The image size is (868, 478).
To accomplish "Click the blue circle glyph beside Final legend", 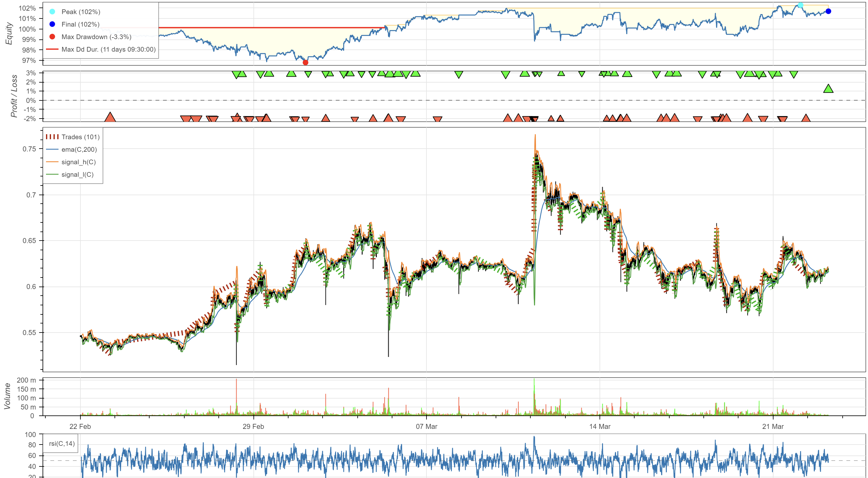I will pyautogui.click(x=52, y=24).
